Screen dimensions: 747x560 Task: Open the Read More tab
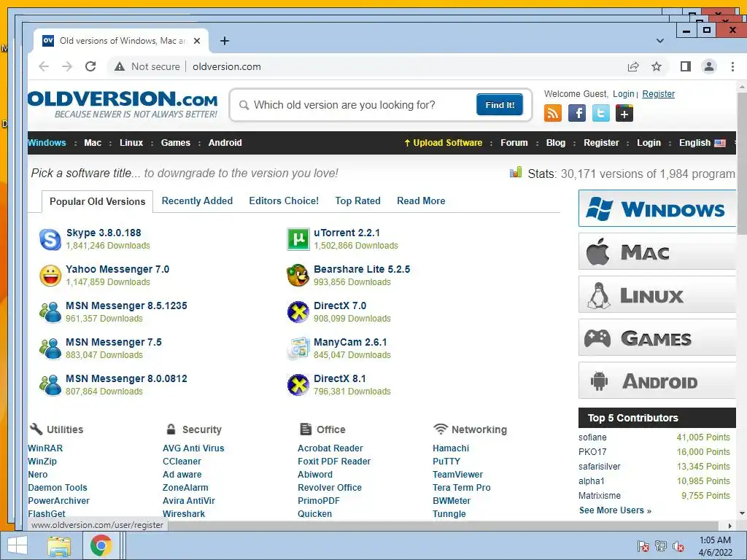point(421,201)
